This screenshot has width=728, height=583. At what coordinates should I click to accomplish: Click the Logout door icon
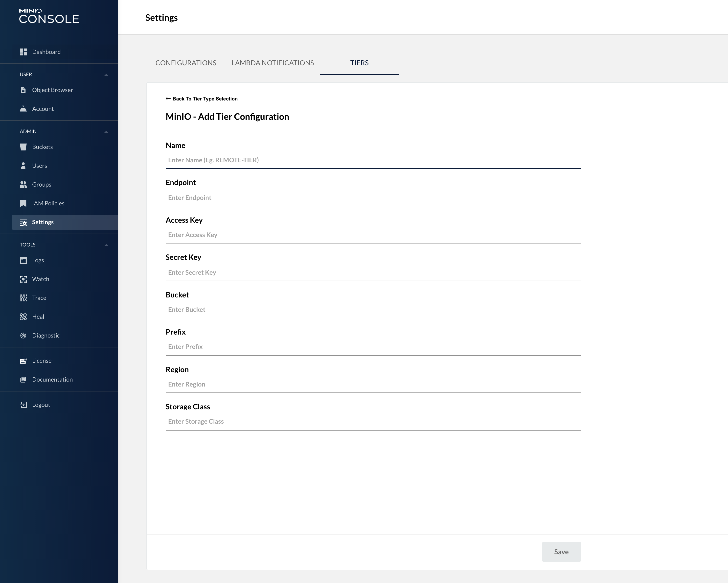(23, 405)
